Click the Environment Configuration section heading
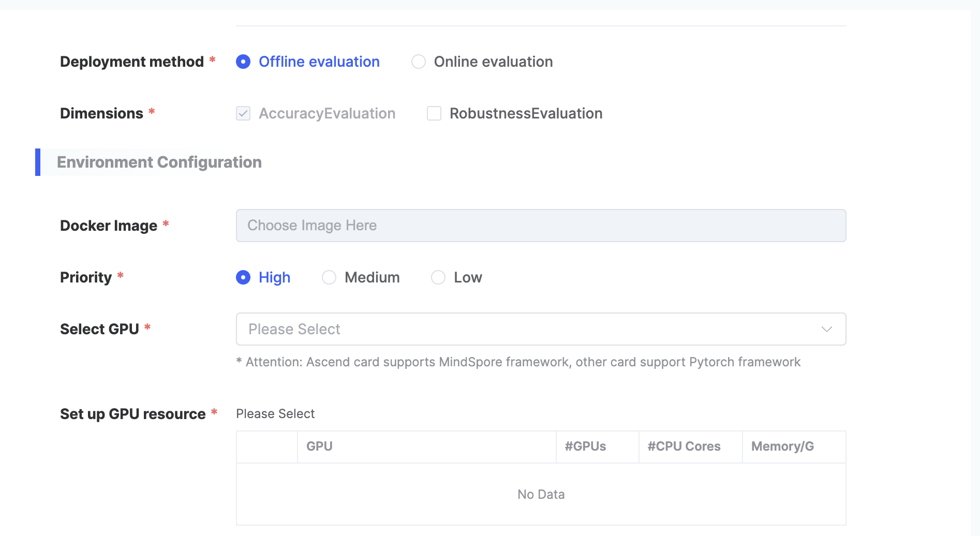Viewport: 980px width, 536px height. point(159,162)
